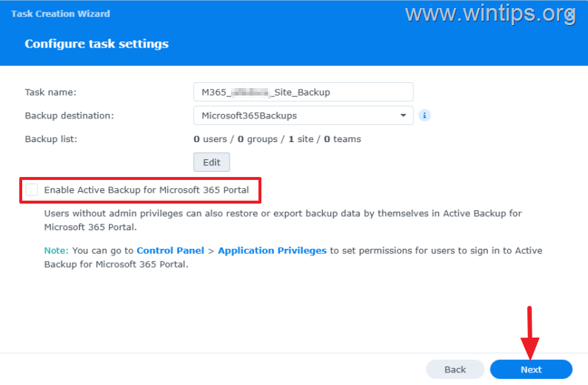Click inside the Task name field
588x385 pixels.
point(303,92)
